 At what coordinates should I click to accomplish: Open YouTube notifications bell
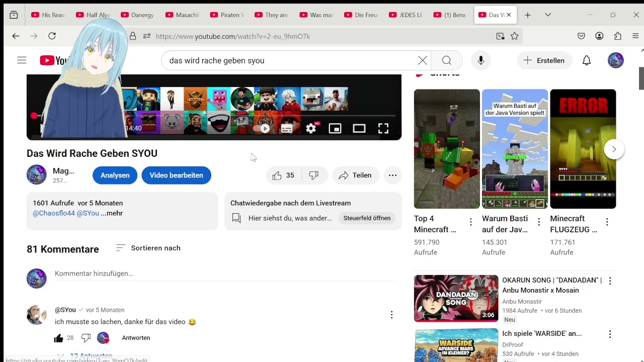pos(587,60)
